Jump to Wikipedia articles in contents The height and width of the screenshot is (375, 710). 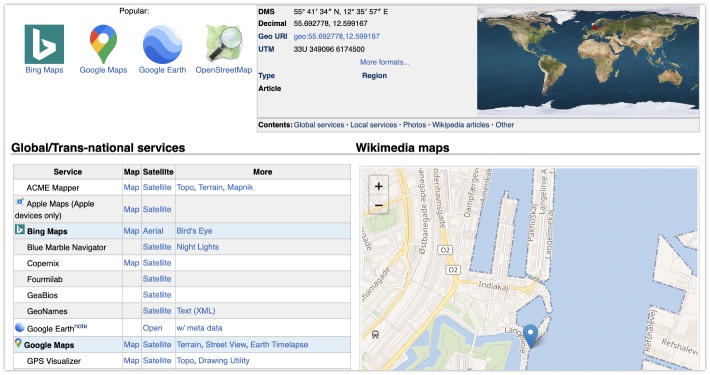coord(461,125)
